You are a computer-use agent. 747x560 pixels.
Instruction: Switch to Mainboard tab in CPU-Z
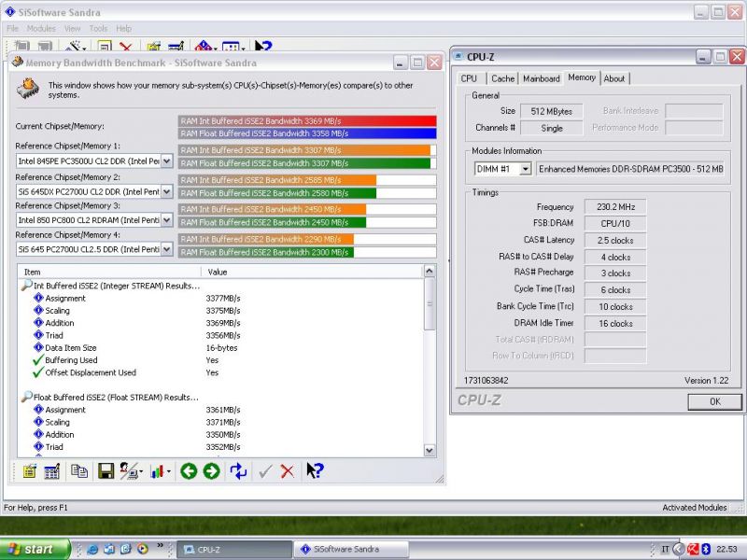pos(542,78)
